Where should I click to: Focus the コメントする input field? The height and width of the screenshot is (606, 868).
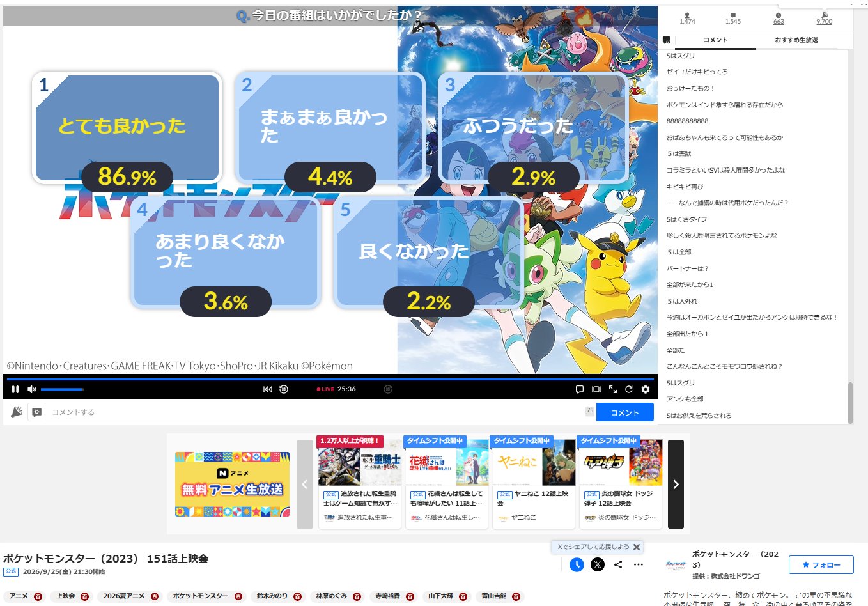(316, 412)
